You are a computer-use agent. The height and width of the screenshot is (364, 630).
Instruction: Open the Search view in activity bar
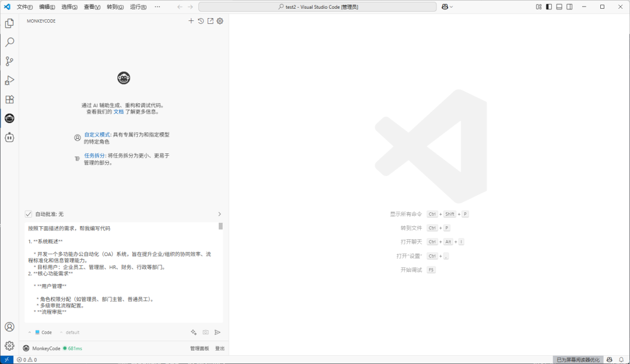tap(10, 42)
